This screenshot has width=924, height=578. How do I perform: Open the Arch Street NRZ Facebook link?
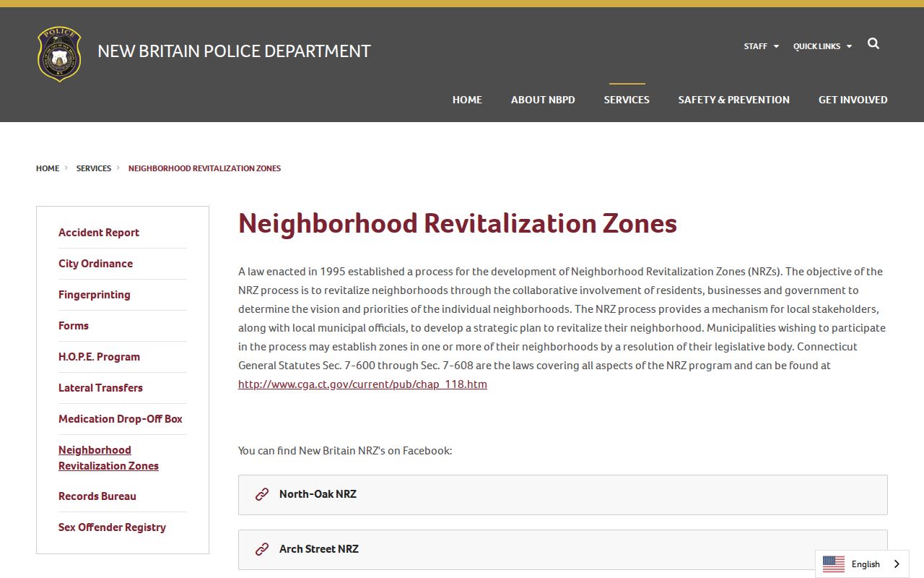[563, 550]
